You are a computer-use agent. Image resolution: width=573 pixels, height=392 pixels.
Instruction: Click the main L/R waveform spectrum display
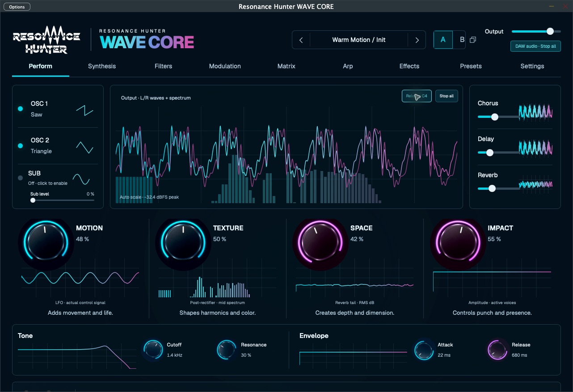coord(286,154)
